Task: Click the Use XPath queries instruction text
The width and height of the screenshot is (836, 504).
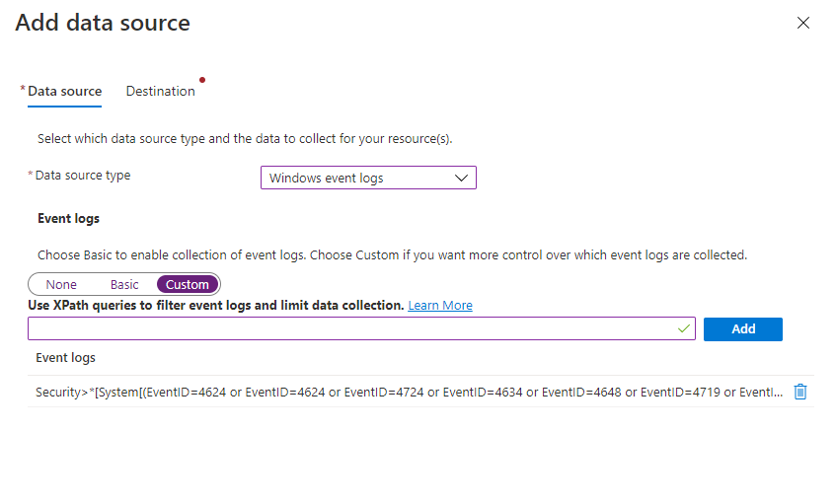Action: click(215, 306)
